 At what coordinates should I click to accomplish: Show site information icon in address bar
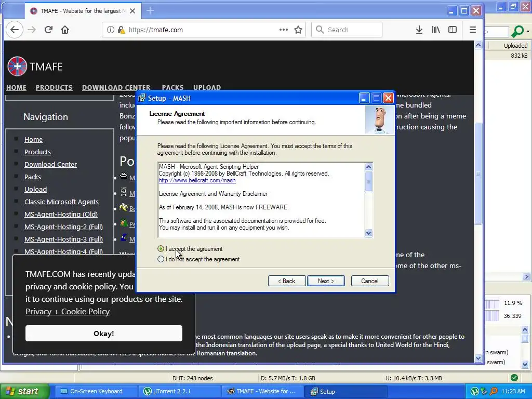pyautogui.click(x=111, y=30)
